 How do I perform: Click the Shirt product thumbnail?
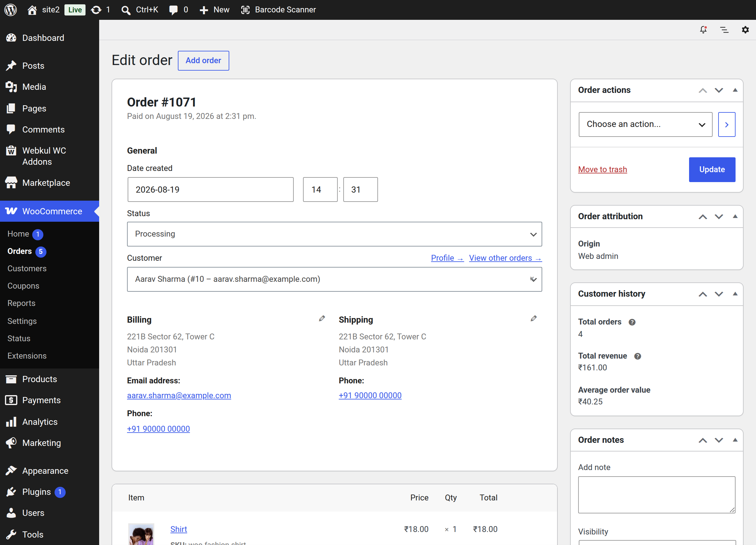point(141,534)
